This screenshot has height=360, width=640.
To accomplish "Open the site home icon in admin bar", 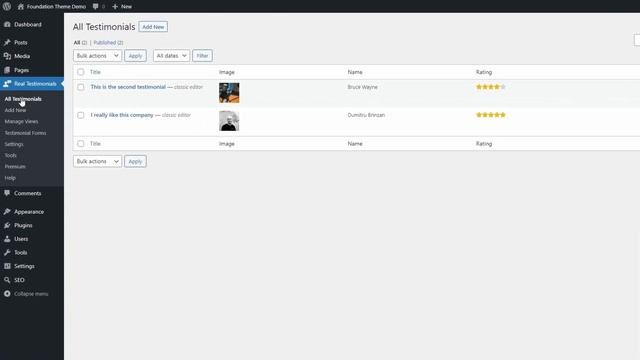I will pos(20,7).
